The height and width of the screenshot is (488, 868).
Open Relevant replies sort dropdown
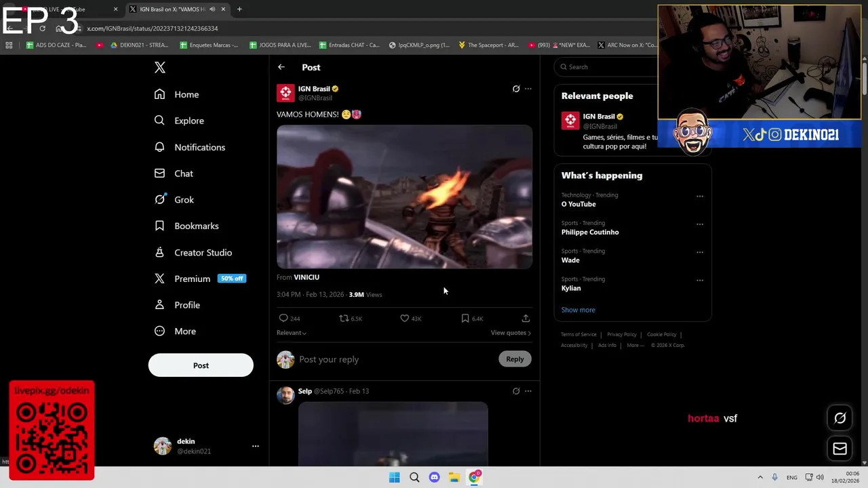(292, 333)
